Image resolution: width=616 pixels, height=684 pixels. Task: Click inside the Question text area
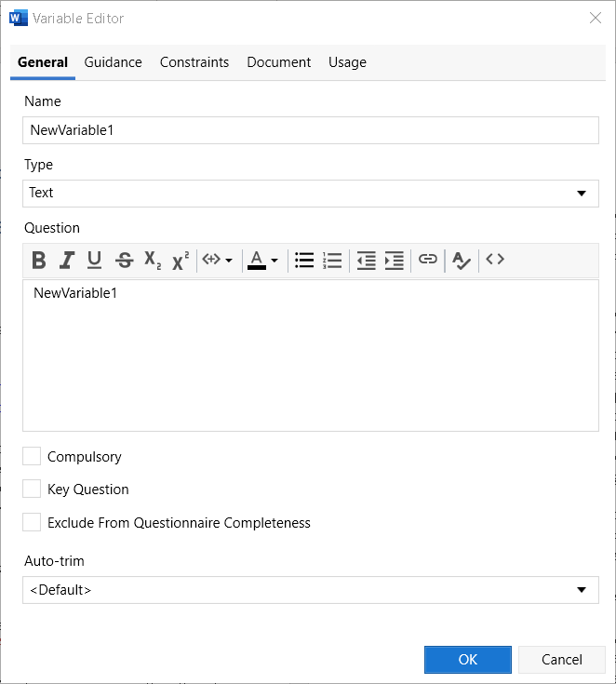(311, 355)
